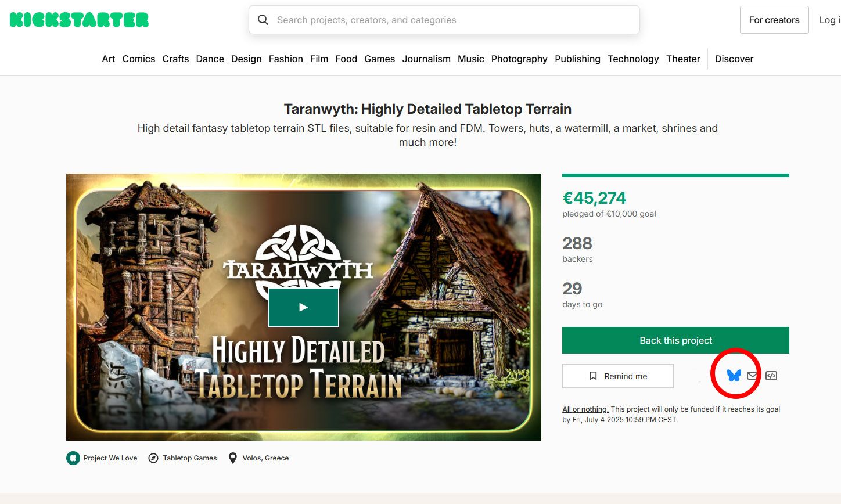Go to Kickstarter home via logo
The image size is (841, 504).
79,20
